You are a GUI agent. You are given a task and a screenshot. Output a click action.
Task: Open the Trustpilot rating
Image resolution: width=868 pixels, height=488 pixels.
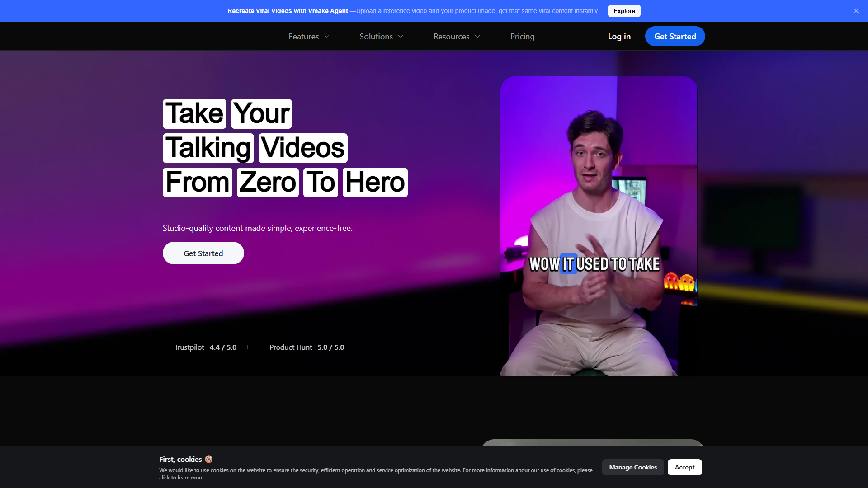pos(205,347)
